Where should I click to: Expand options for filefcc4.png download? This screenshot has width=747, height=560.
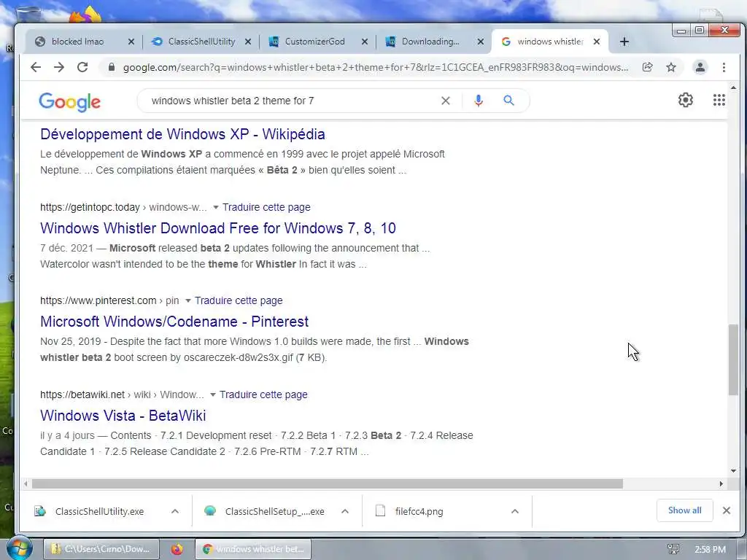tap(514, 511)
